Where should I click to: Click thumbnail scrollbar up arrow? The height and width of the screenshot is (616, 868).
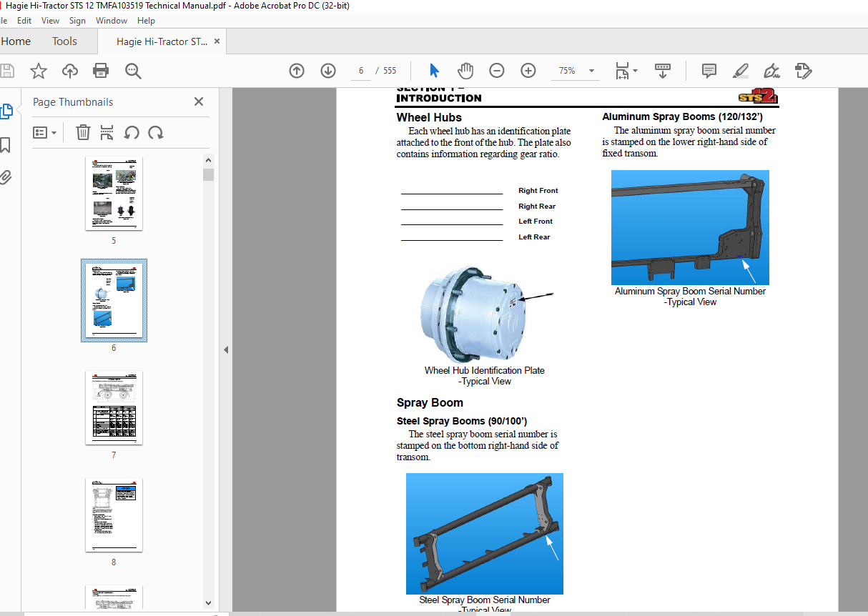pos(208,161)
